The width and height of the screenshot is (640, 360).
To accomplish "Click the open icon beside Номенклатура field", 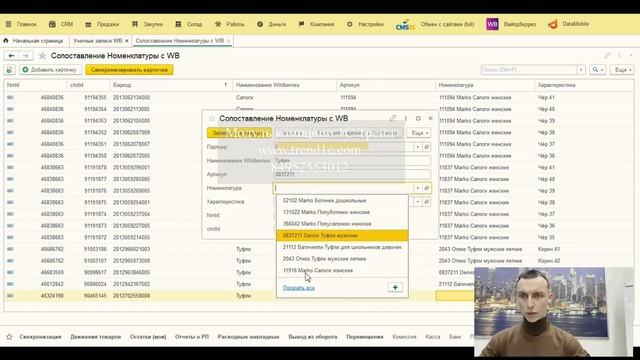I will 427,188.
